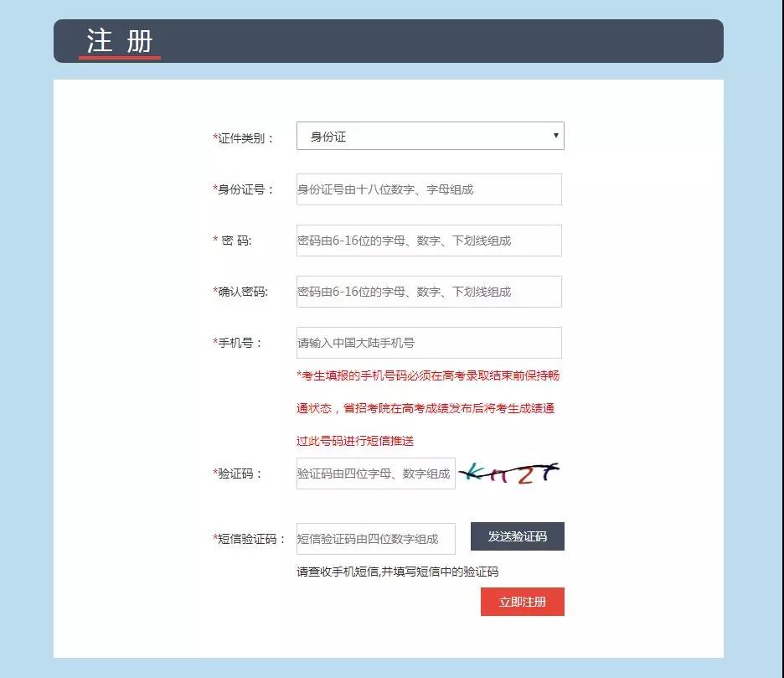Click the arrow on the 身份证 select box
The height and width of the screenshot is (678, 784).
click(555, 136)
